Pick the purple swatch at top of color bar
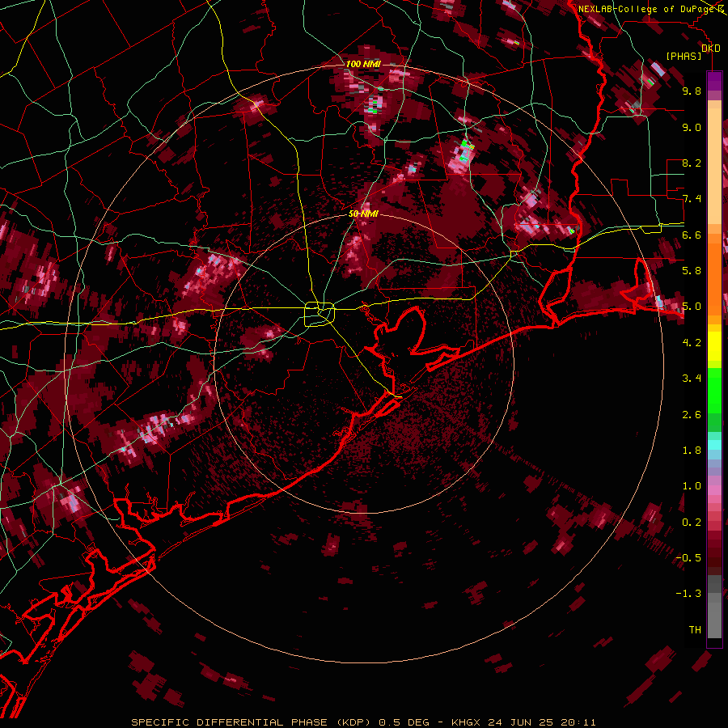The image size is (728, 728). coord(714,82)
